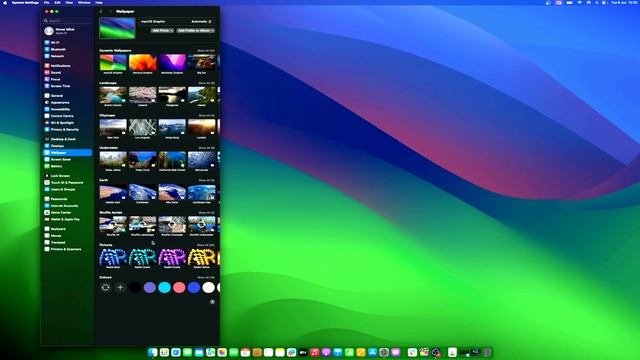Open Users & Groups in the sidebar
640x360 pixels.
[67, 189]
